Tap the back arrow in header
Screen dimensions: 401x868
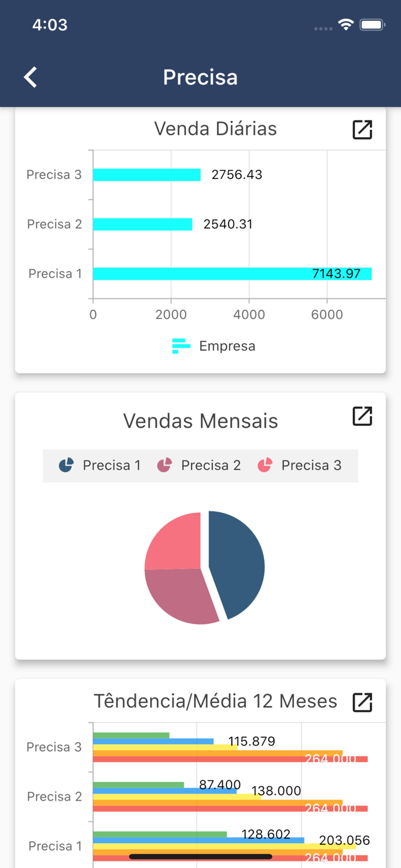[31, 77]
